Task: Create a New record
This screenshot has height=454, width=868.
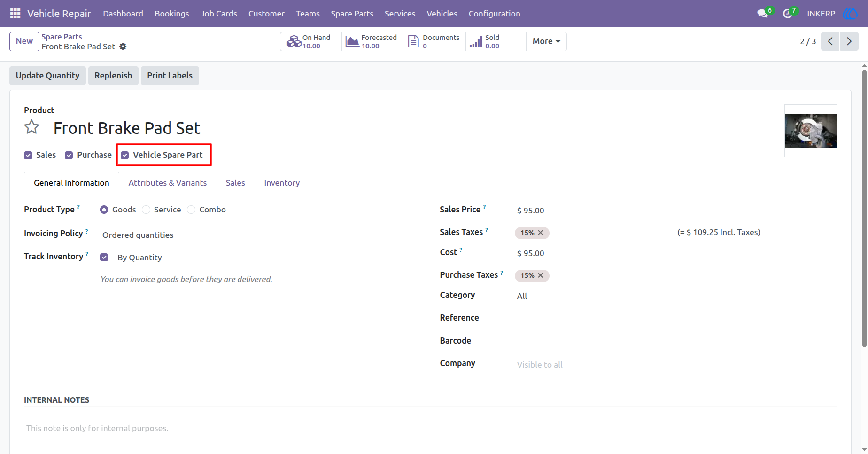Action: pos(24,41)
